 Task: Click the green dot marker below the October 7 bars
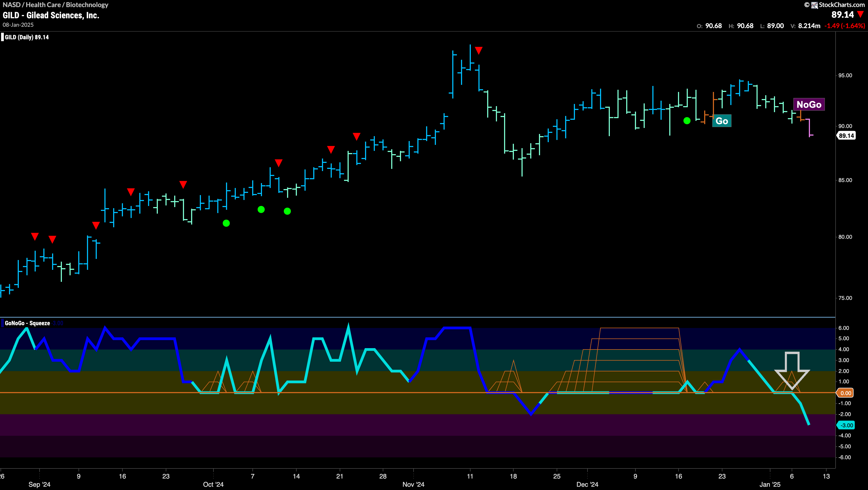point(261,210)
